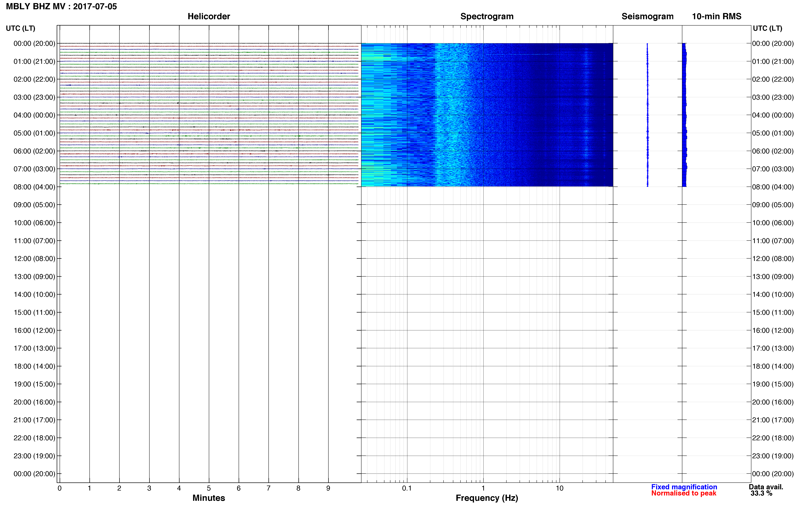The image size is (812, 508).
Task: Click the right time label '06:00 (02:00)'
Action: tap(773, 151)
